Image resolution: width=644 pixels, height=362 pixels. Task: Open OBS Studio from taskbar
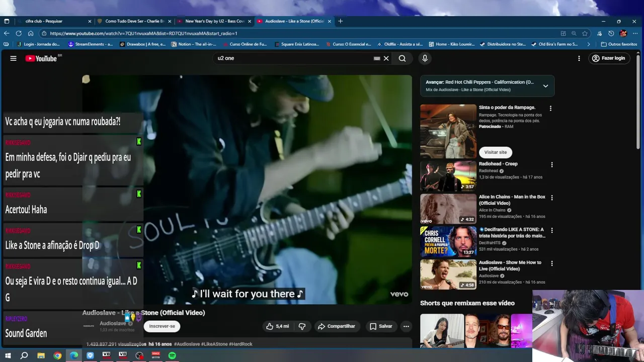[x=139, y=355]
